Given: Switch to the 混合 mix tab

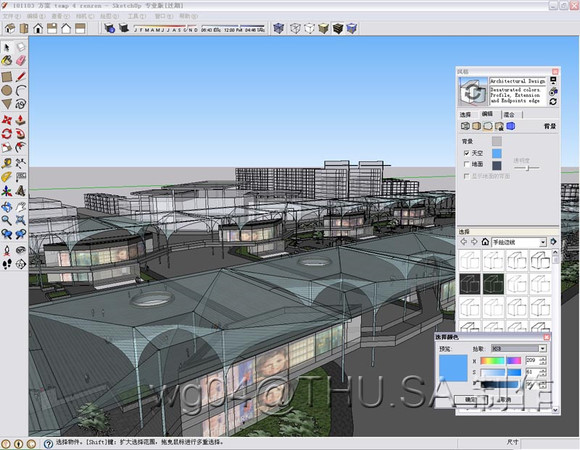Looking at the screenshot, I should tap(510, 114).
